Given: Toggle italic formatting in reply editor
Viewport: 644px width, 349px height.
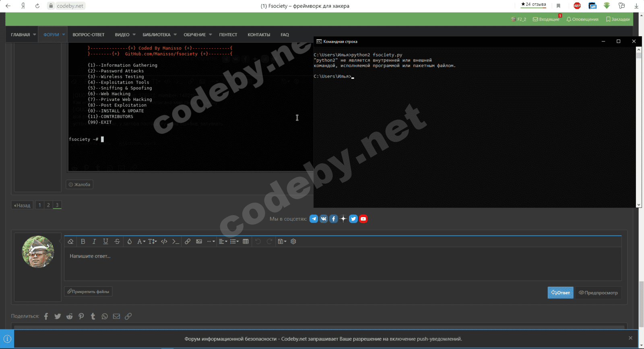Looking at the screenshot, I should click(x=94, y=241).
